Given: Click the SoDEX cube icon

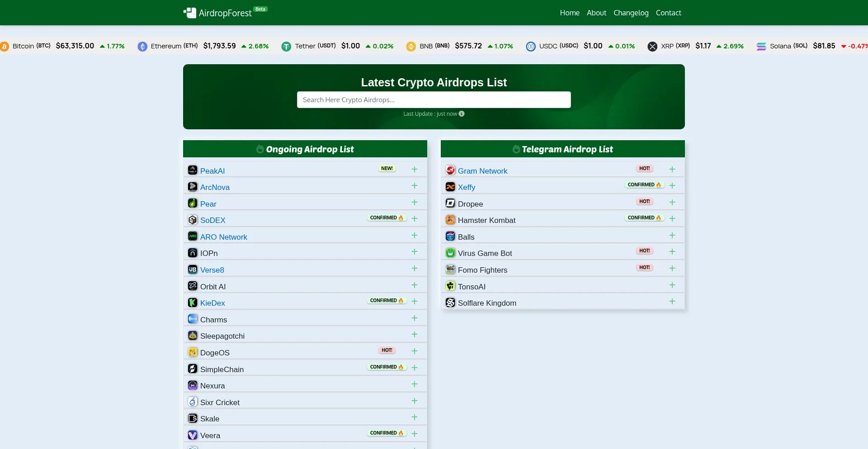Looking at the screenshot, I should pos(193,220).
